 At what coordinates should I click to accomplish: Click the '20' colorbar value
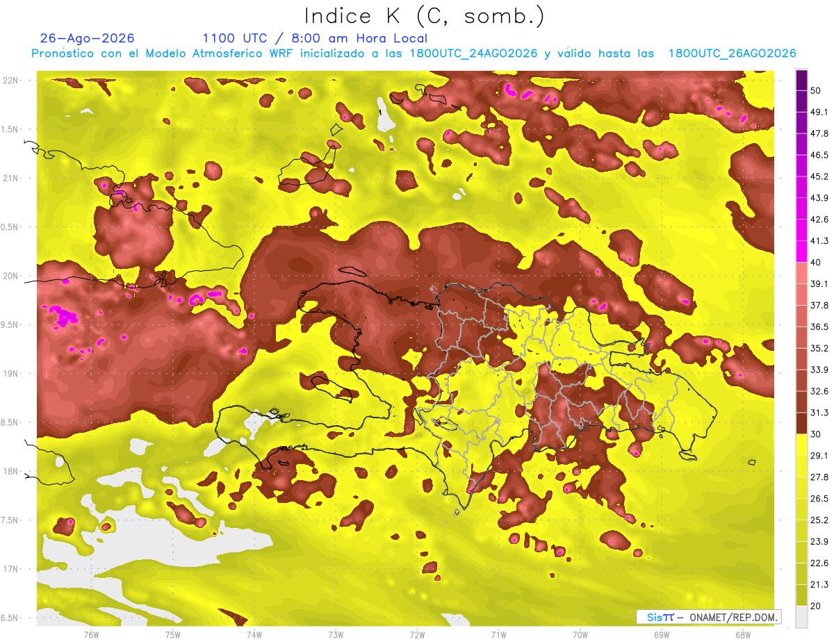click(817, 606)
